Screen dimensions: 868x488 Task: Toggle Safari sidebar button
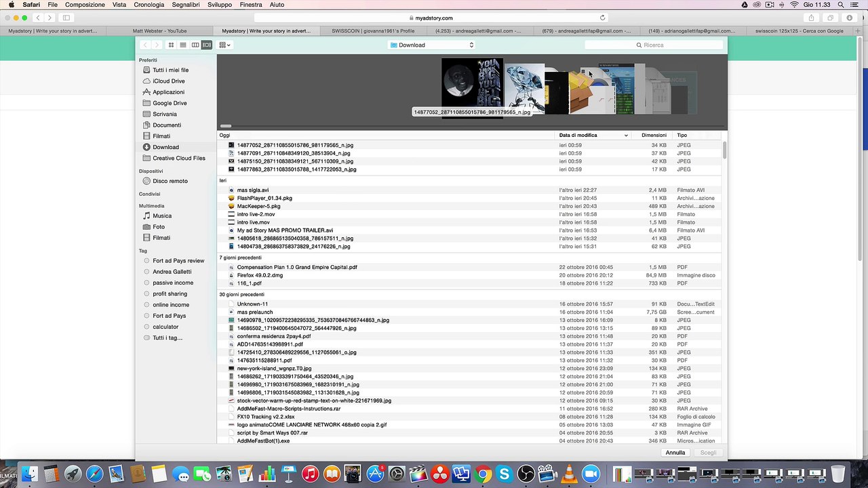[66, 18]
